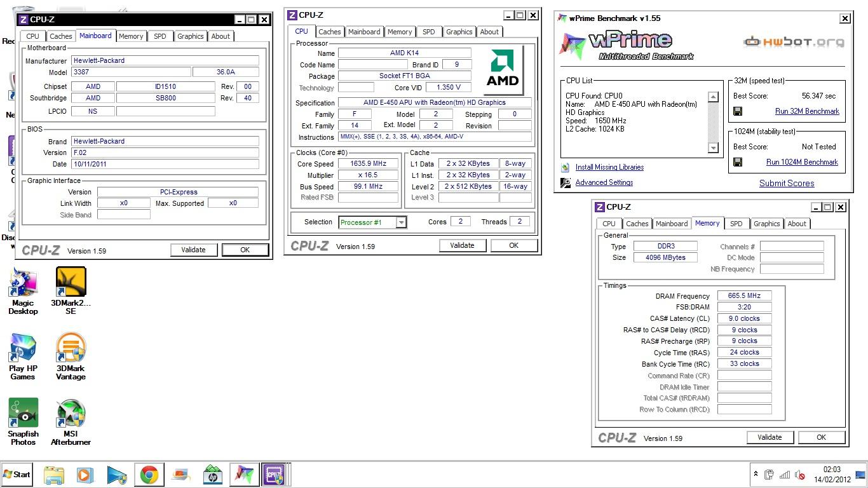Click the HP taskbar icon
Screen dimensions: 868x488
click(212, 475)
